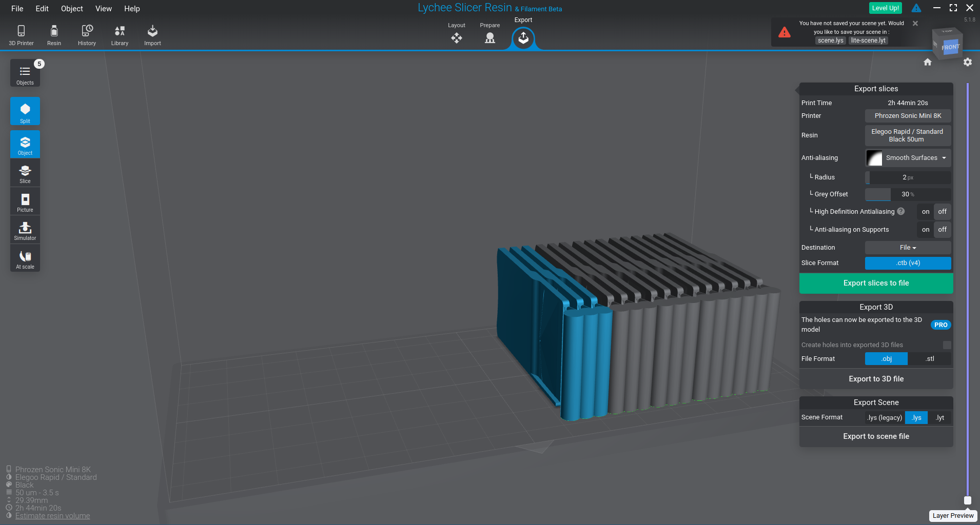This screenshot has width=980, height=525.
Task: Open Slice Format .ctb (v4) selector
Action: click(908, 263)
